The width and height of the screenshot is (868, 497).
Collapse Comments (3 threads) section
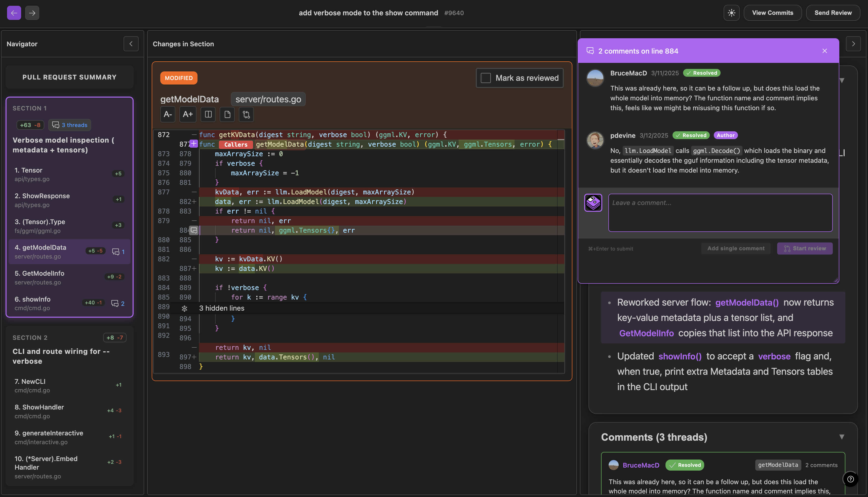click(x=841, y=437)
